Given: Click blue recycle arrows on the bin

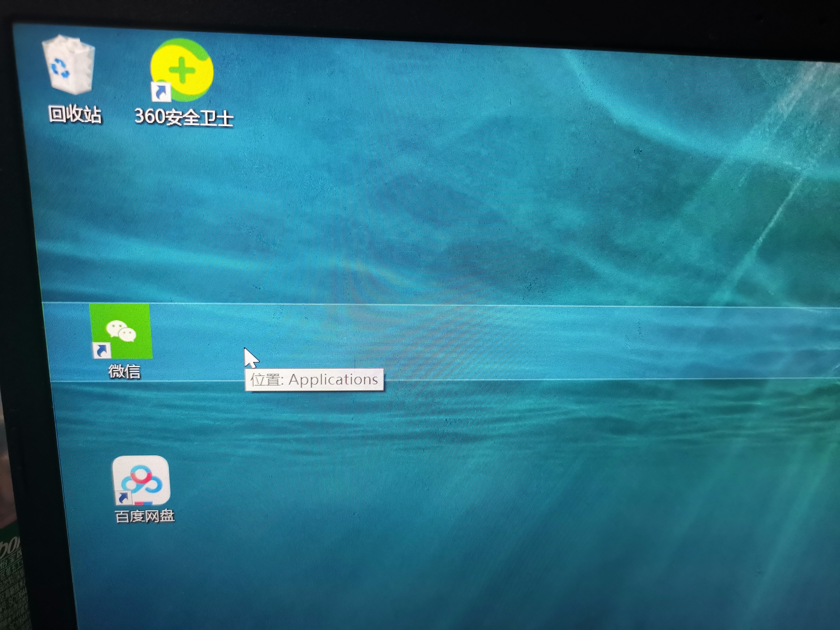Looking at the screenshot, I should [60, 68].
